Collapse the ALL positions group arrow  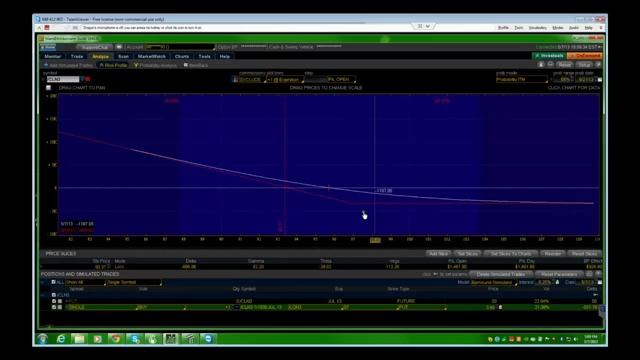click(43, 282)
